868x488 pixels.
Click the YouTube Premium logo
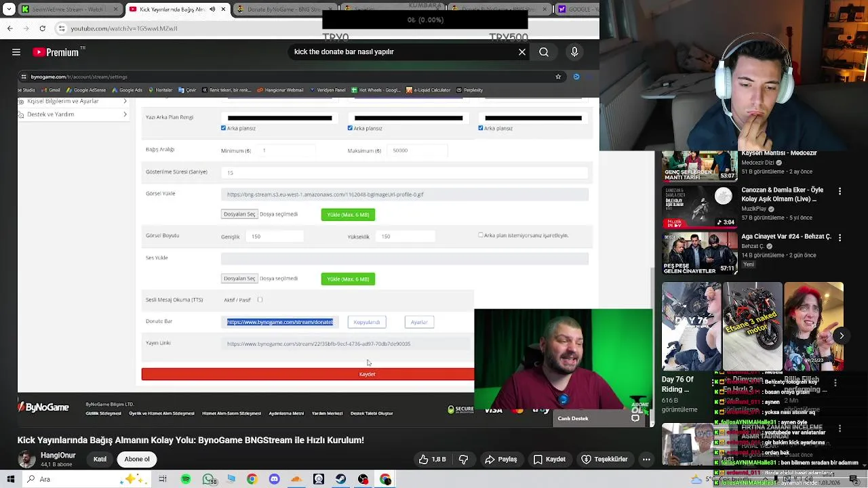[56, 52]
